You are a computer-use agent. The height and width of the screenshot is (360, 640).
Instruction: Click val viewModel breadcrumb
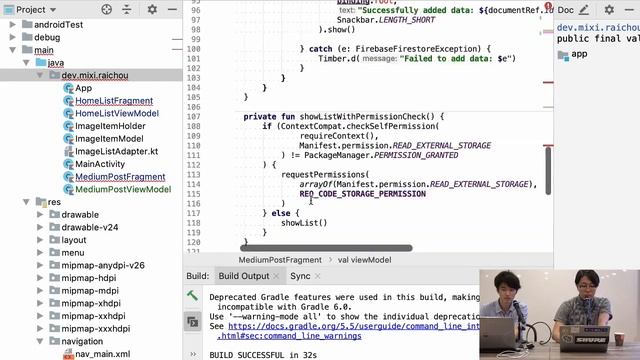pos(364,260)
